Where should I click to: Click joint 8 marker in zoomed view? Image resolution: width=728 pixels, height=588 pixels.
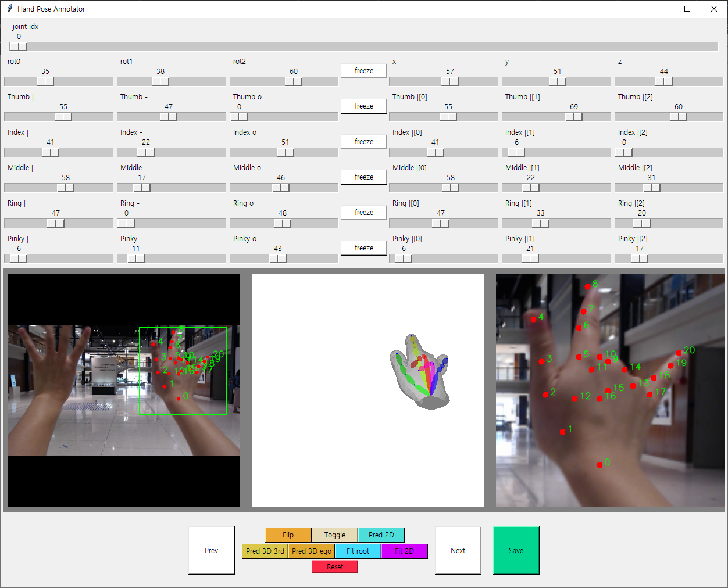tap(587, 286)
